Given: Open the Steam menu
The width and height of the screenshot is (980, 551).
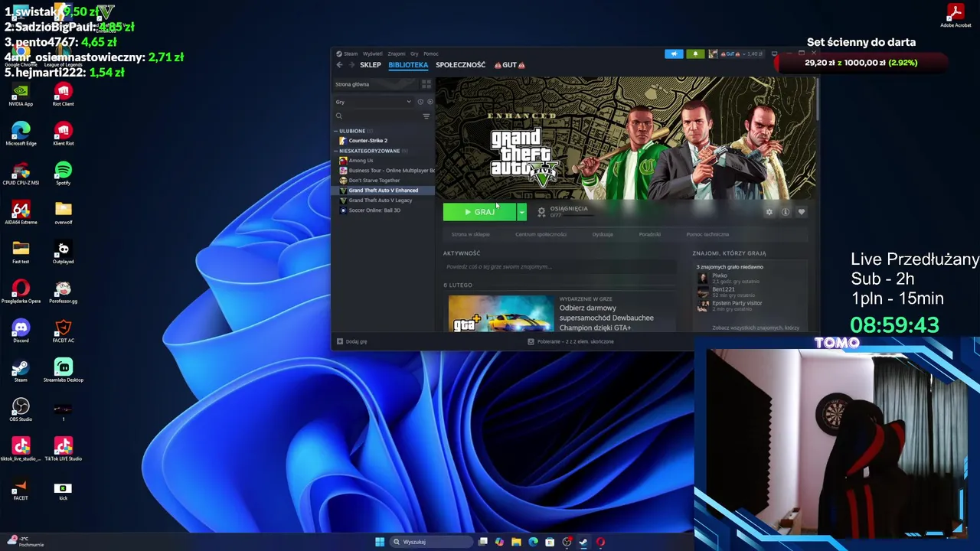Looking at the screenshot, I should [350, 54].
